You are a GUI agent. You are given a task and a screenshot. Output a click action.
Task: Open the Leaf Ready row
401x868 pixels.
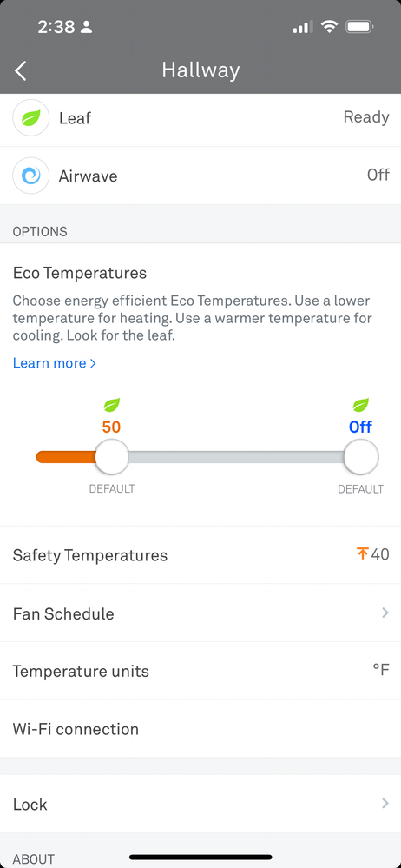click(x=200, y=118)
